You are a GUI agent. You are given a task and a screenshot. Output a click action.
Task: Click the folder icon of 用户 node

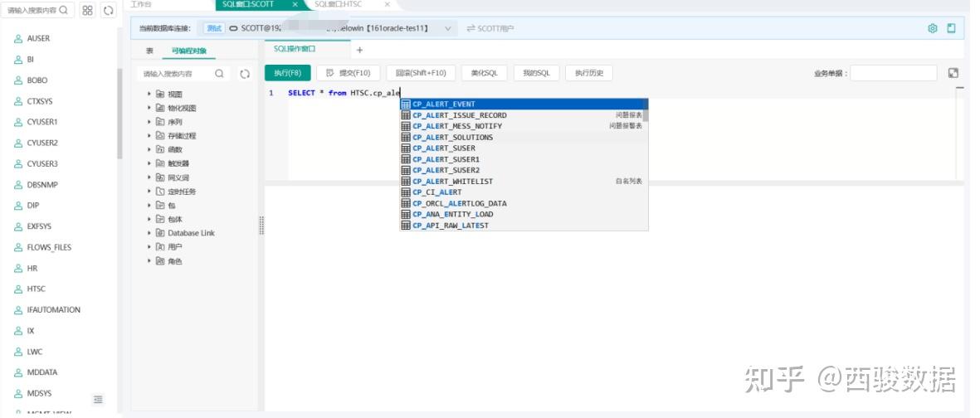click(x=160, y=247)
